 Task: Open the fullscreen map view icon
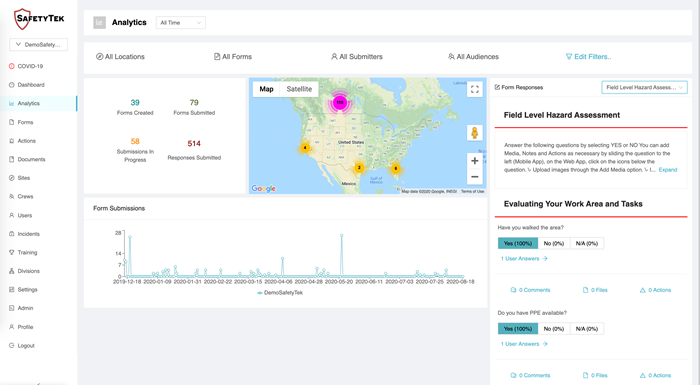pyautogui.click(x=475, y=89)
